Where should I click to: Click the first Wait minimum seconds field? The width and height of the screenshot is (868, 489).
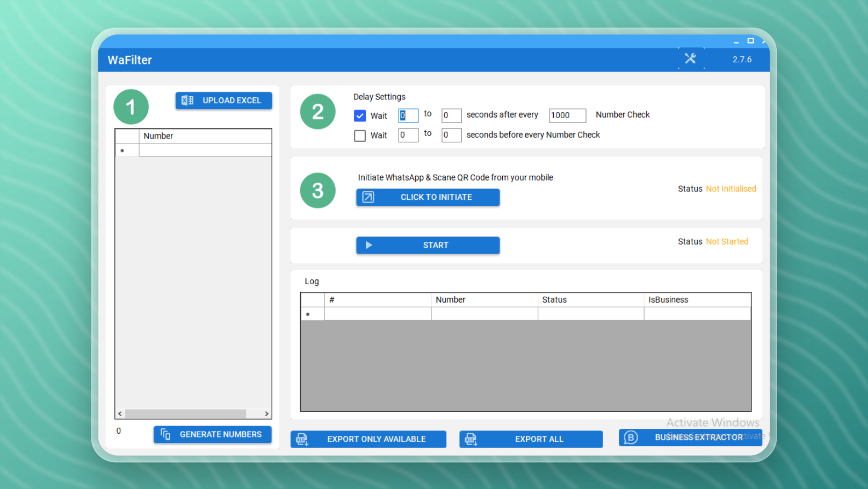408,116
